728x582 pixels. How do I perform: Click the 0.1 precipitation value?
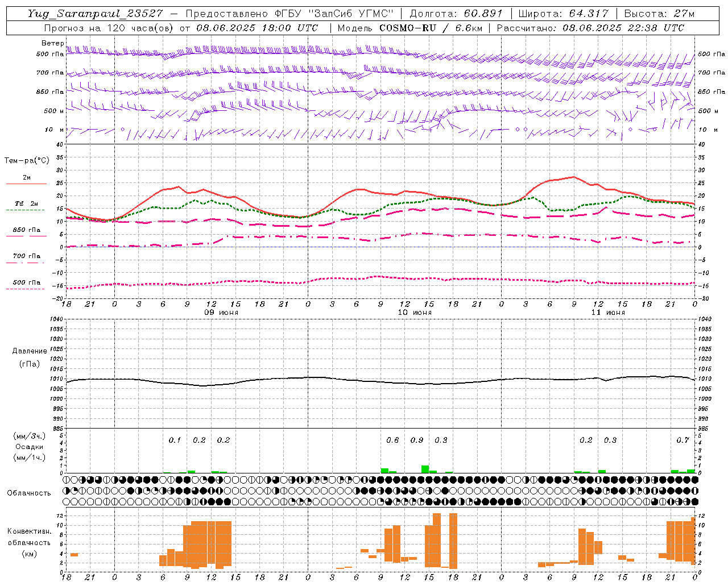coord(175,440)
